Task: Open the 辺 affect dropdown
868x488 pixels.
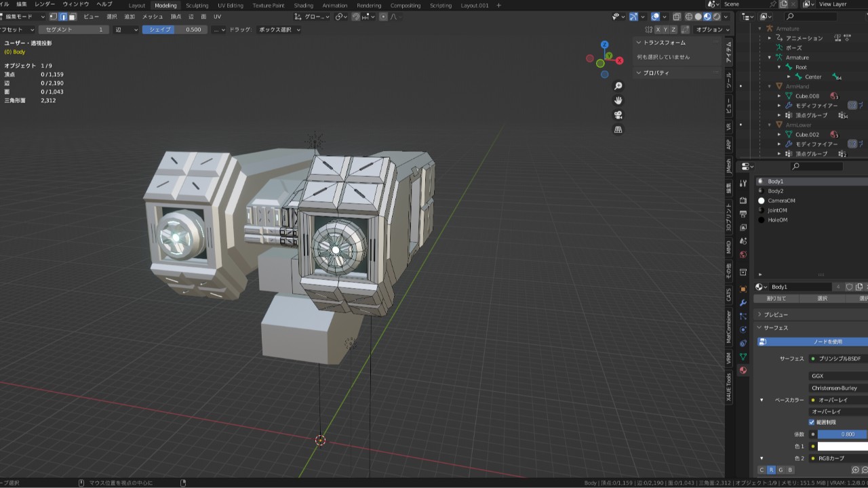Action: click(x=126, y=30)
